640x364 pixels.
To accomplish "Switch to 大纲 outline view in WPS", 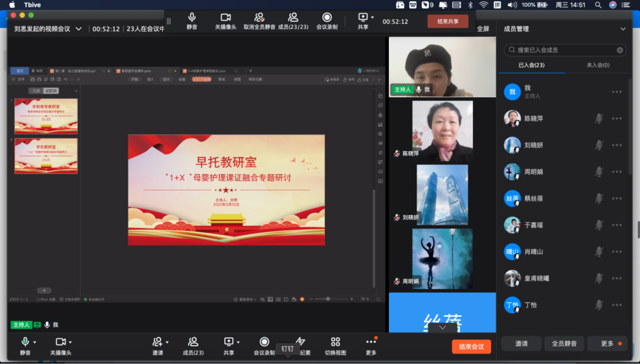I will (x=36, y=91).
